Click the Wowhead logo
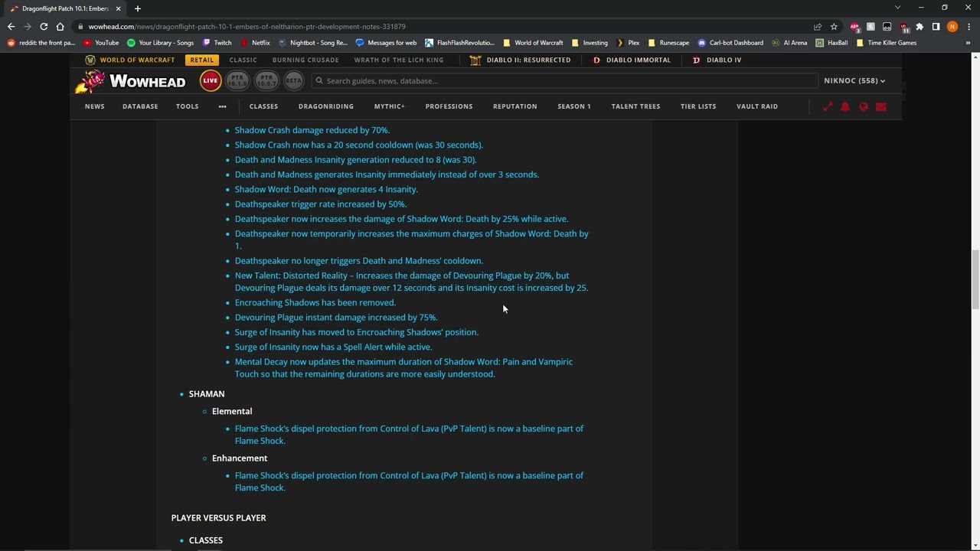980x551 pixels. [x=130, y=80]
